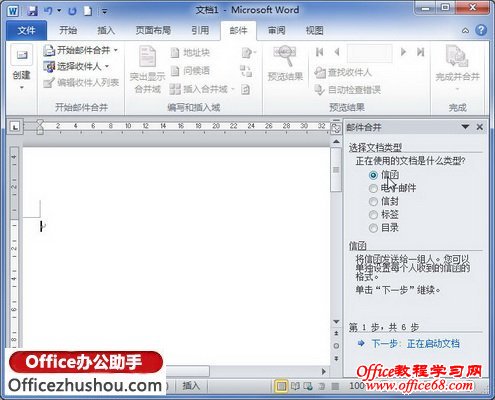Click the Undo icon in quick access toolbar
This screenshot has height=400, width=495.
[x=49, y=11]
